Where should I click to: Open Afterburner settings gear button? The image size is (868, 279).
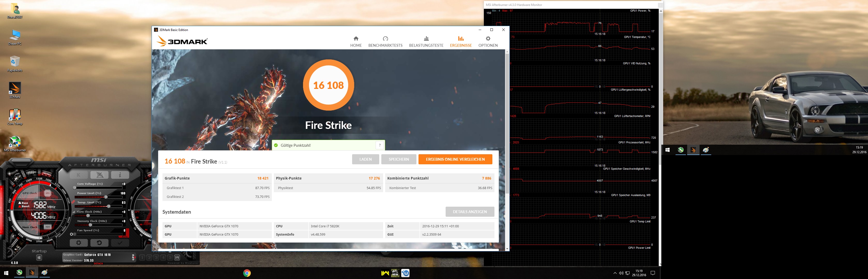click(79, 243)
